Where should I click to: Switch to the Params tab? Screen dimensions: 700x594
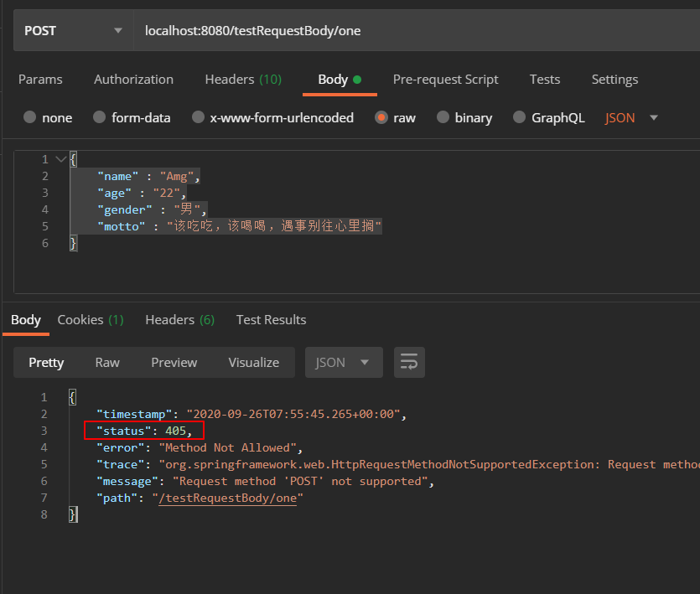40,80
